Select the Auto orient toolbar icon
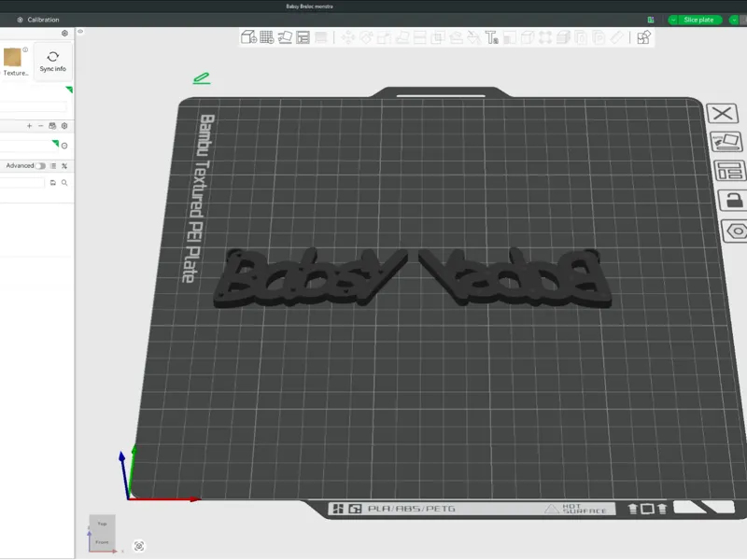This screenshot has height=560, width=747. point(285,37)
